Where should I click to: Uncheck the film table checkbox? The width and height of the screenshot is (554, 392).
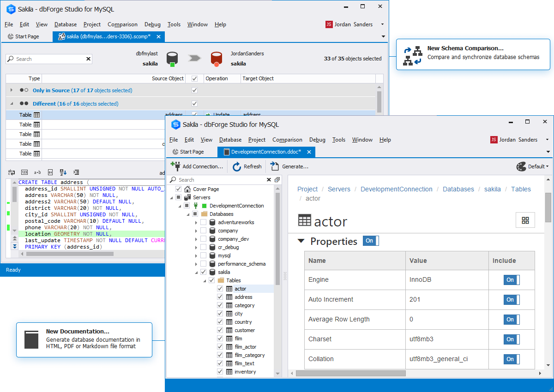pos(220,338)
